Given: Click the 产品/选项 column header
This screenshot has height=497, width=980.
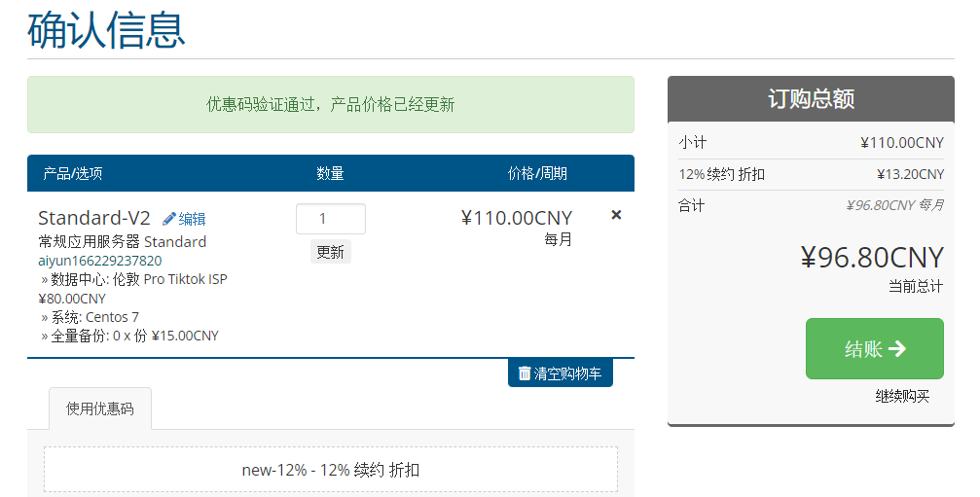Looking at the screenshot, I should click(72, 173).
